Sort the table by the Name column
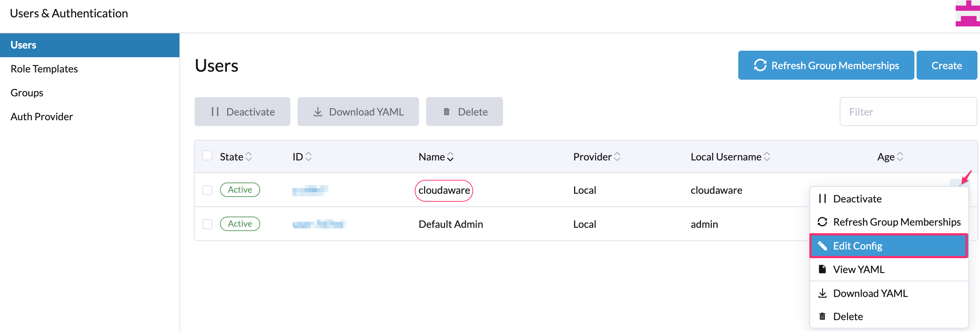 pyautogui.click(x=450, y=156)
